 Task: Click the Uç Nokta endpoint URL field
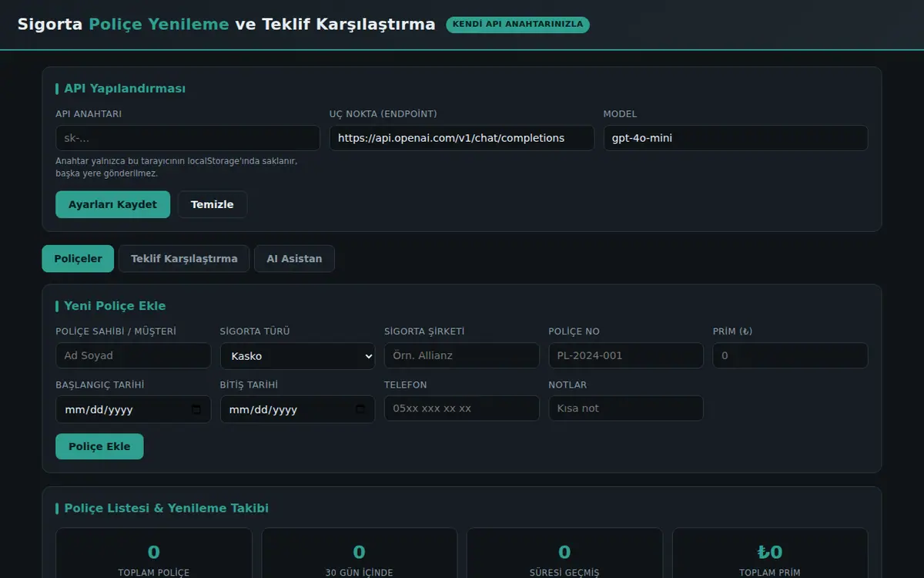(x=462, y=138)
